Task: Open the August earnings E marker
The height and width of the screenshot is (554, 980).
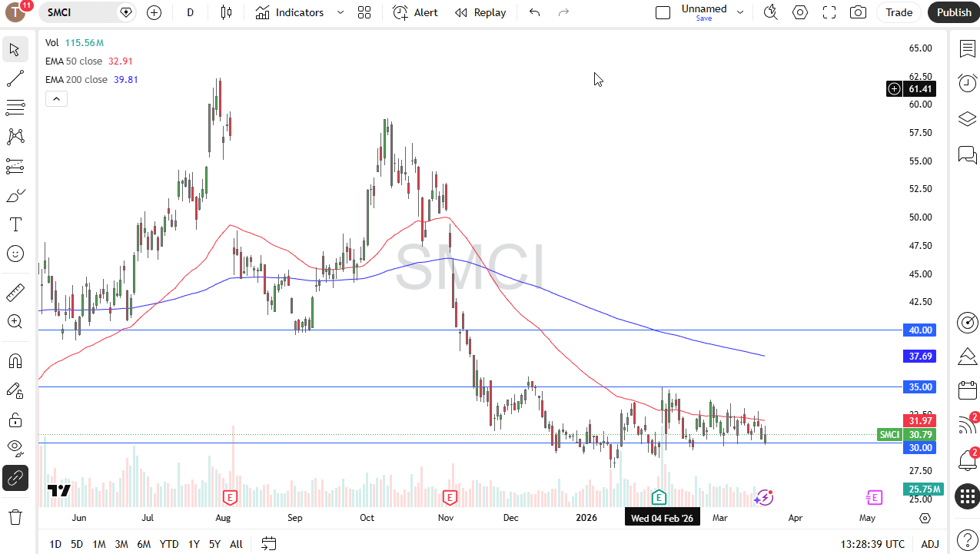Action: pos(229,497)
